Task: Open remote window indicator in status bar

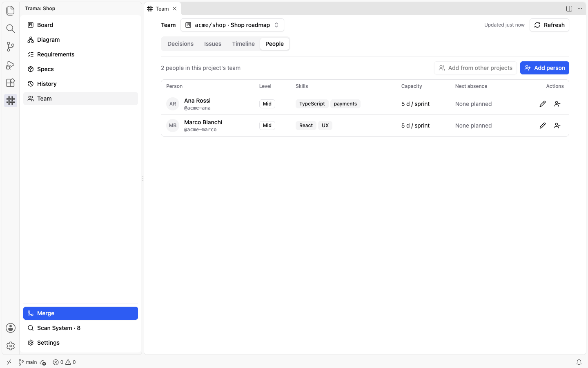Action: tap(9, 362)
